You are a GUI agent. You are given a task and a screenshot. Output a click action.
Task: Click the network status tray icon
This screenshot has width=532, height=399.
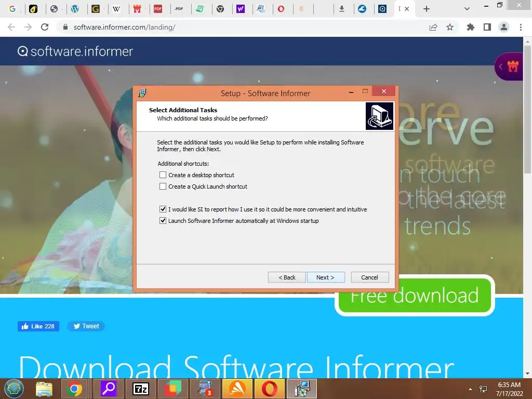tap(483, 389)
